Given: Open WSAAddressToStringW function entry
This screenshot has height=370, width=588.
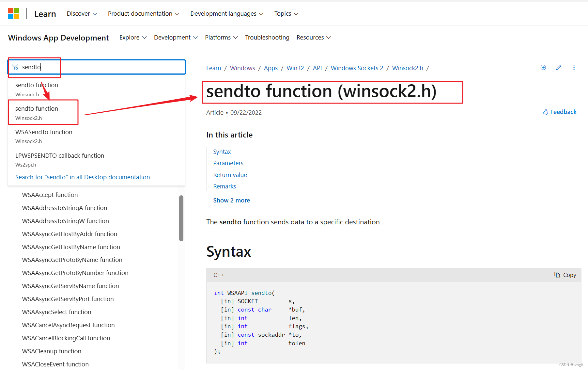Looking at the screenshot, I should (x=66, y=221).
